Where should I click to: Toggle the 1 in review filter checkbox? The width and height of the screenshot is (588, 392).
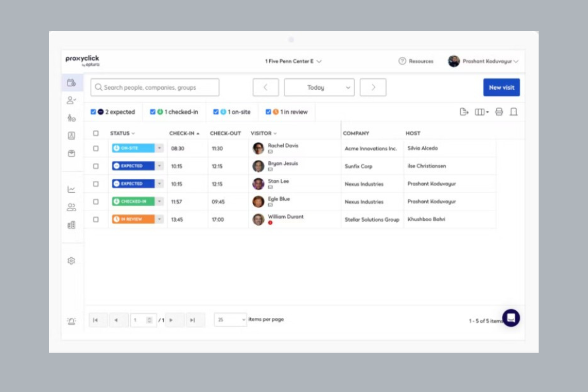pos(268,112)
